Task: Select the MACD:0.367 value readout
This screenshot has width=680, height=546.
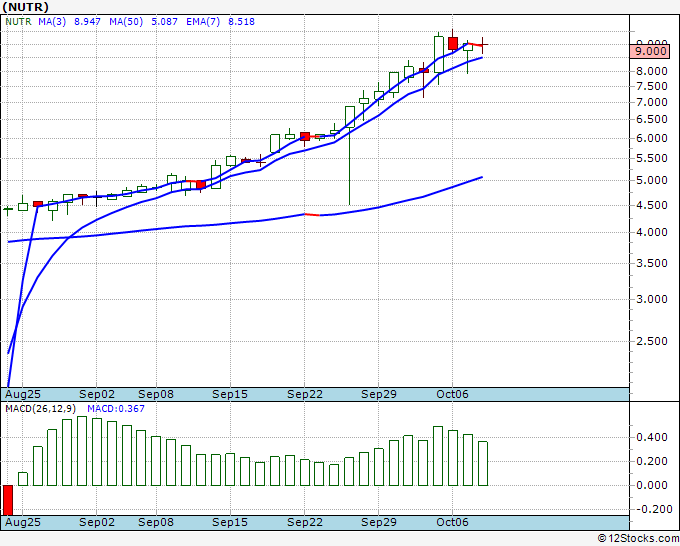Action: [116, 409]
